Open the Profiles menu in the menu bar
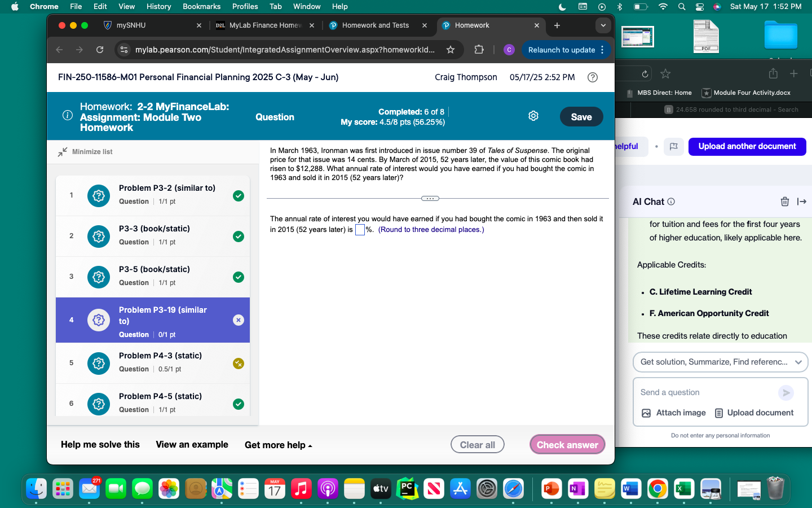 point(245,7)
